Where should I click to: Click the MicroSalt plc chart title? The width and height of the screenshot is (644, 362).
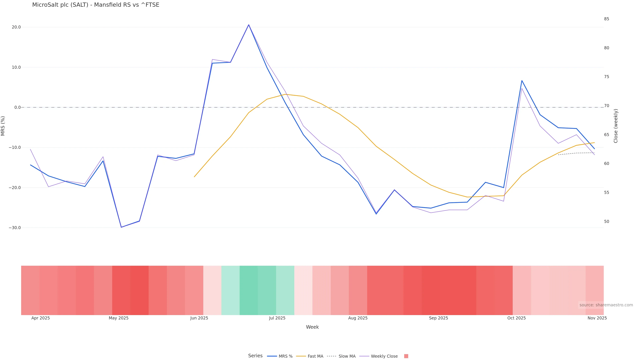tap(96, 5)
